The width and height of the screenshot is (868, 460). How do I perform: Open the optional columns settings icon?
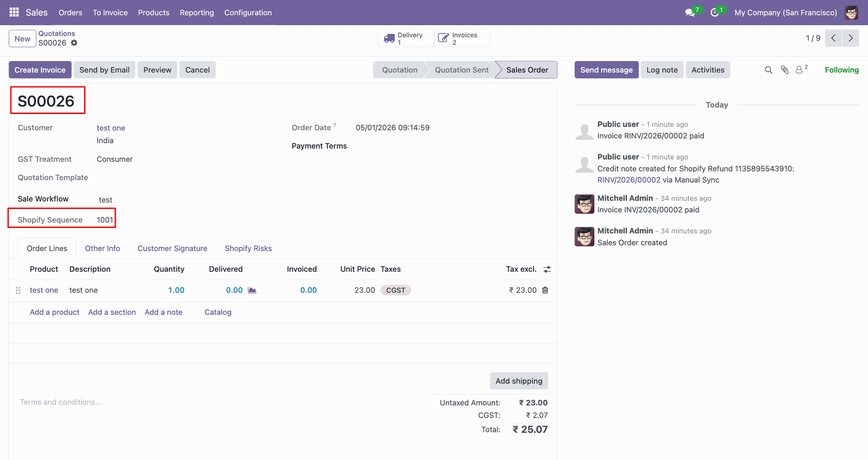547,269
